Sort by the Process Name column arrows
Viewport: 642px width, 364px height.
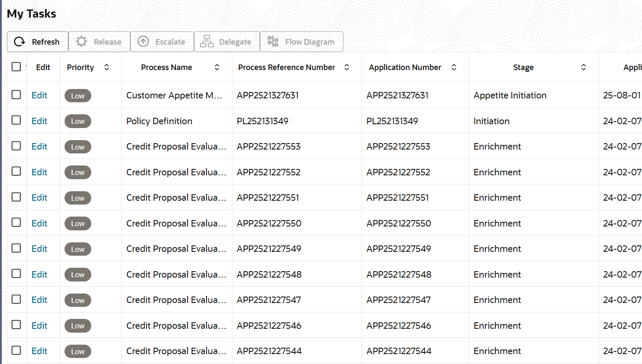click(217, 67)
